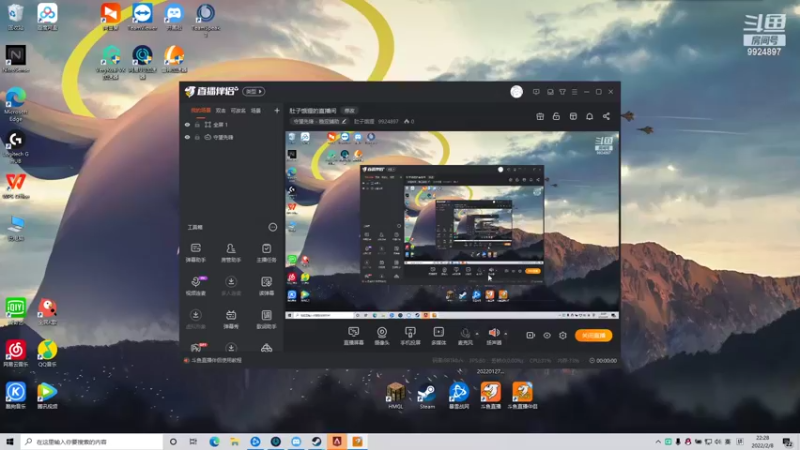Open the 房管助手 tool
The height and width of the screenshot is (450, 800).
click(x=231, y=253)
